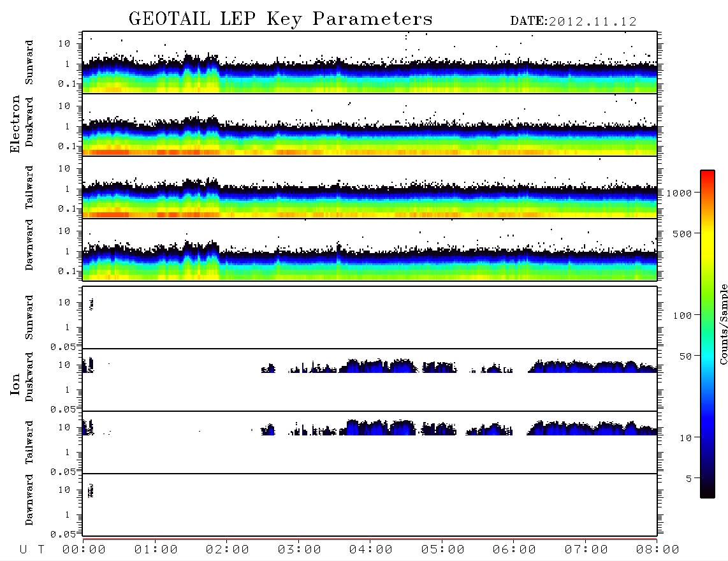Click the Ion Dawnward spectrogram panel

[370, 504]
